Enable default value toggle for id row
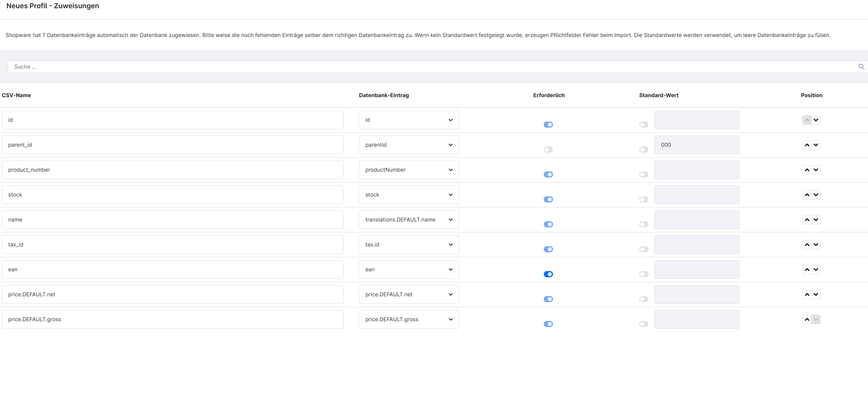The width and height of the screenshot is (868, 397). [644, 125]
